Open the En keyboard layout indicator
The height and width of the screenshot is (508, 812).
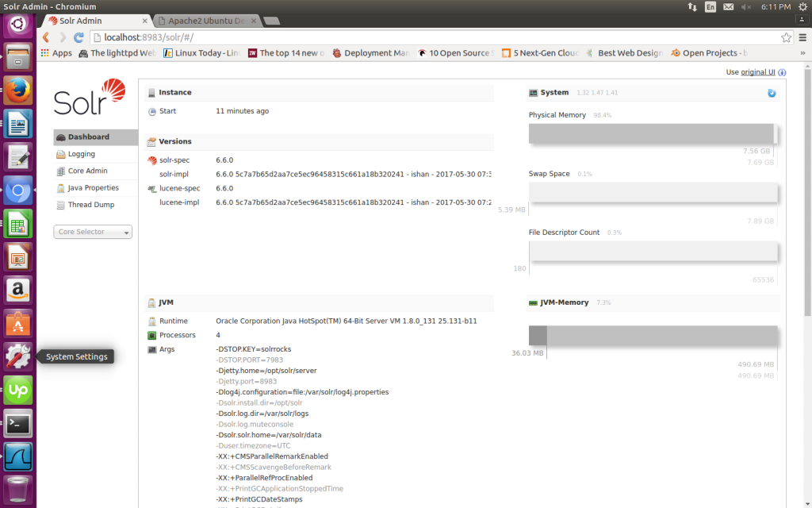click(710, 6)
